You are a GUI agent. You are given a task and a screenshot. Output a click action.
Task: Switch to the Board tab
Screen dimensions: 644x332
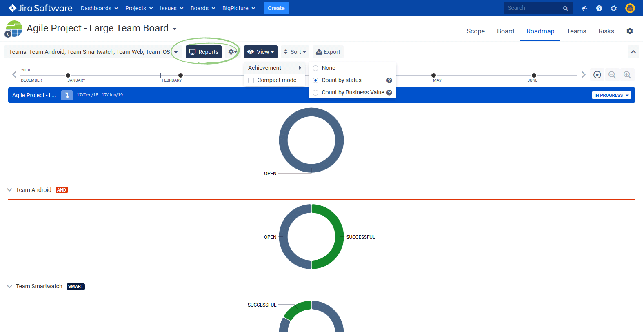[506, 31]
